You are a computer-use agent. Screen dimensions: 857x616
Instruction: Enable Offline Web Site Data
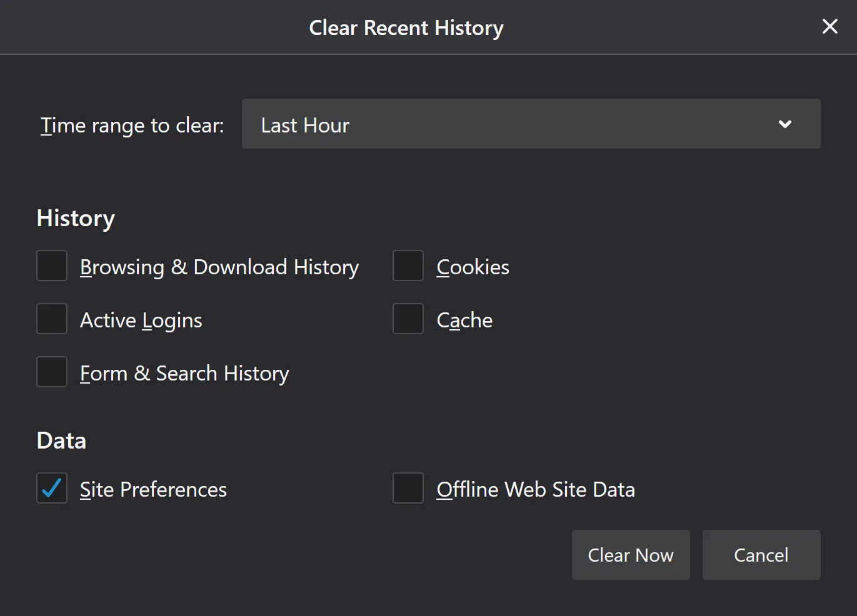[x=408, y=489]
